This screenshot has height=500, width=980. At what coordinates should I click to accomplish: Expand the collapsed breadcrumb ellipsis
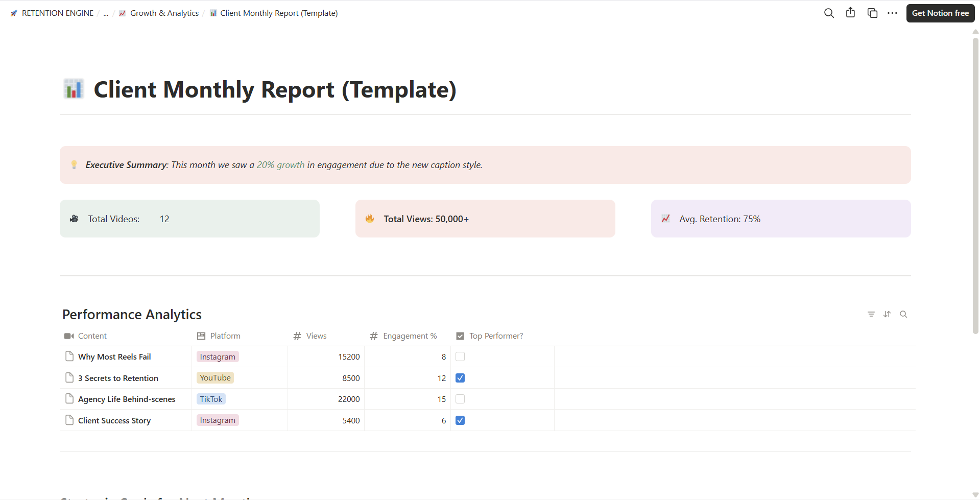click(106, 13)
